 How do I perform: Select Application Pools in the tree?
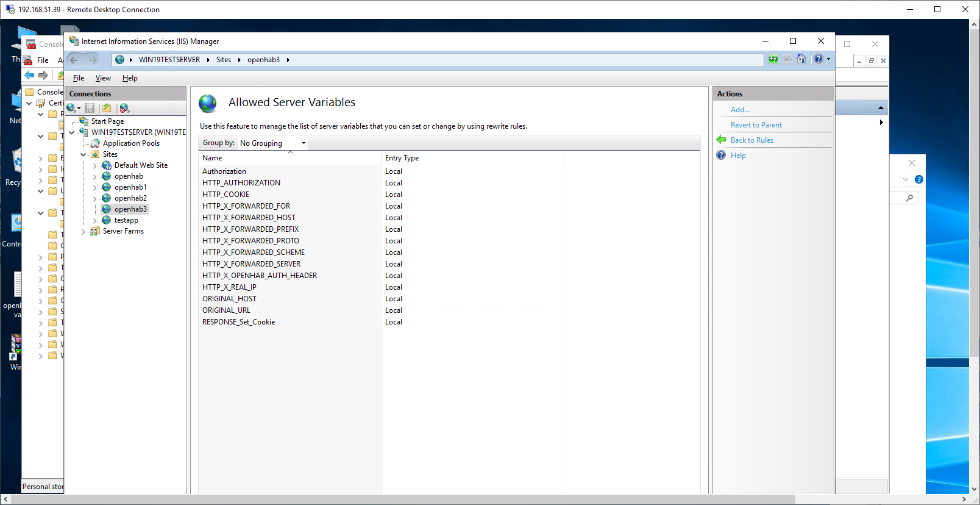tap(131, 143)
